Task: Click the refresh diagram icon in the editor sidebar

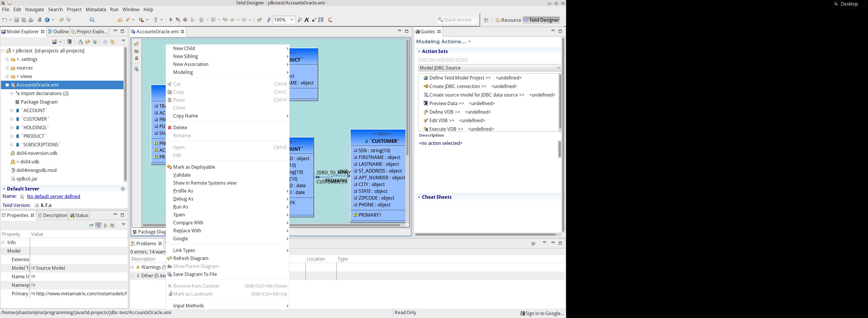Action: tap(137, 44)
